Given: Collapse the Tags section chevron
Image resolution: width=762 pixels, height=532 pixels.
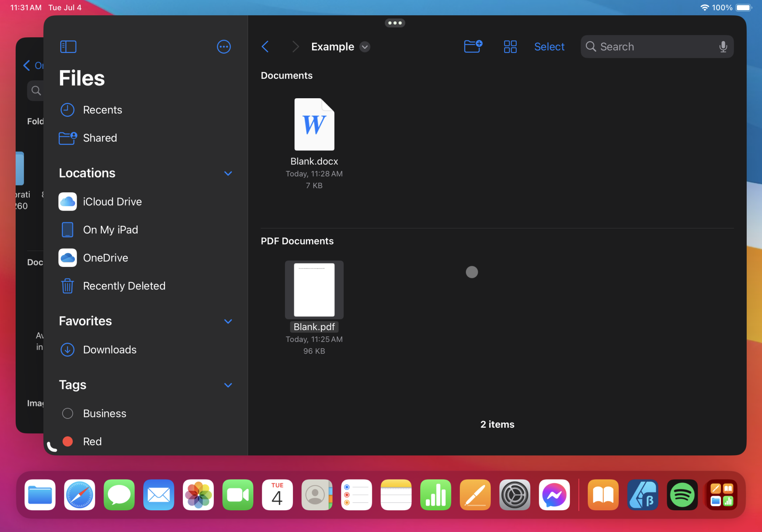Looking at the screenshot, I should [x=228, y=385].
